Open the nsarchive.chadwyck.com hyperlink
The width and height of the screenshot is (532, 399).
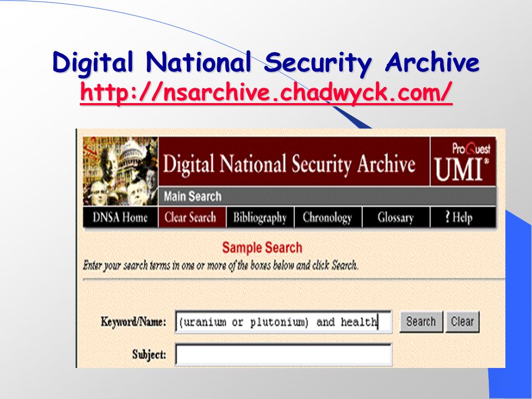[x=267, y=93]
